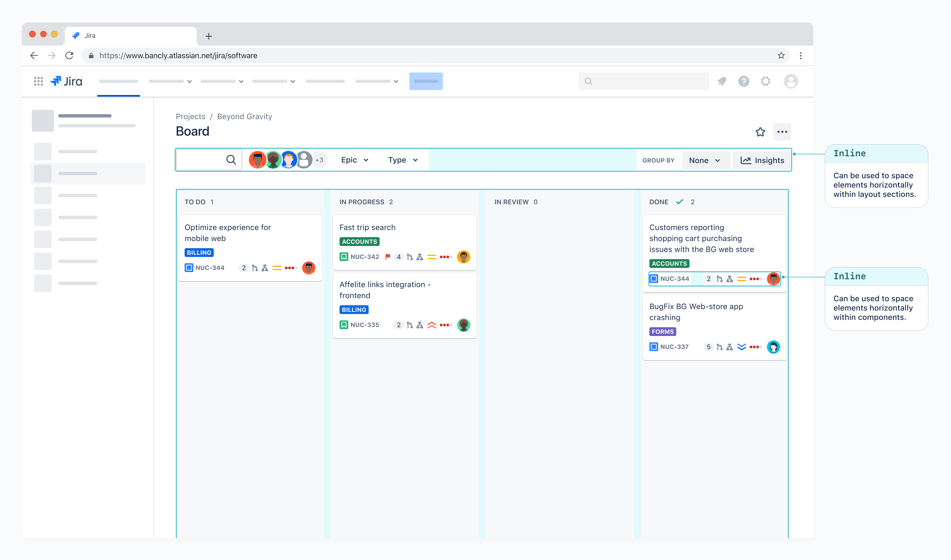The image size is (951, 560).
Task: Open the help question mark icon
Action: pyautogui.click(x=743, y=81)
